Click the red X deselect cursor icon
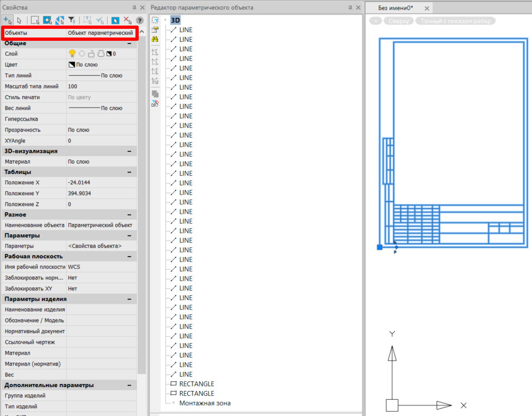 point(128,20)
